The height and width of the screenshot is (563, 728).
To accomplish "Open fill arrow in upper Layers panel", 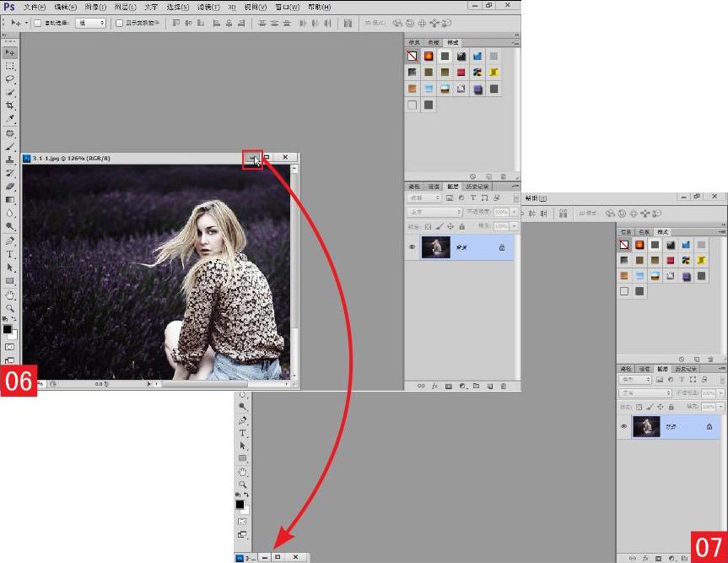I will tap(514, 226).
